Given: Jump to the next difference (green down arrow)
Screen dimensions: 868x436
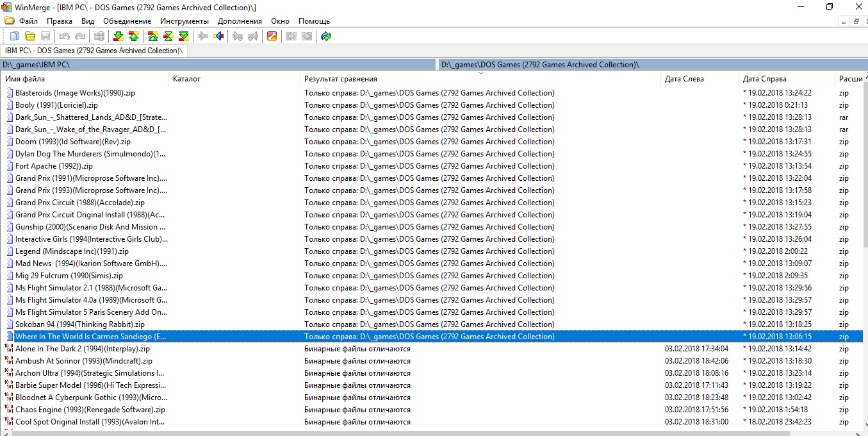Looking at the screenshot, I should tap(119, 37).
